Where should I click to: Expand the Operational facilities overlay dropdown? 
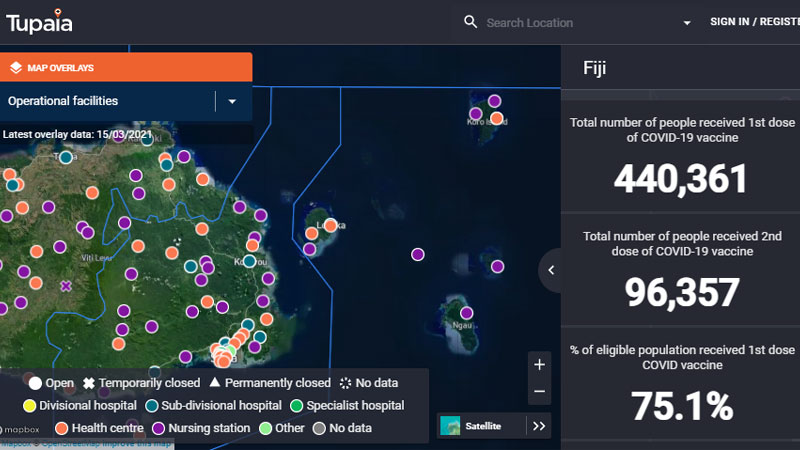pos(232,101)
